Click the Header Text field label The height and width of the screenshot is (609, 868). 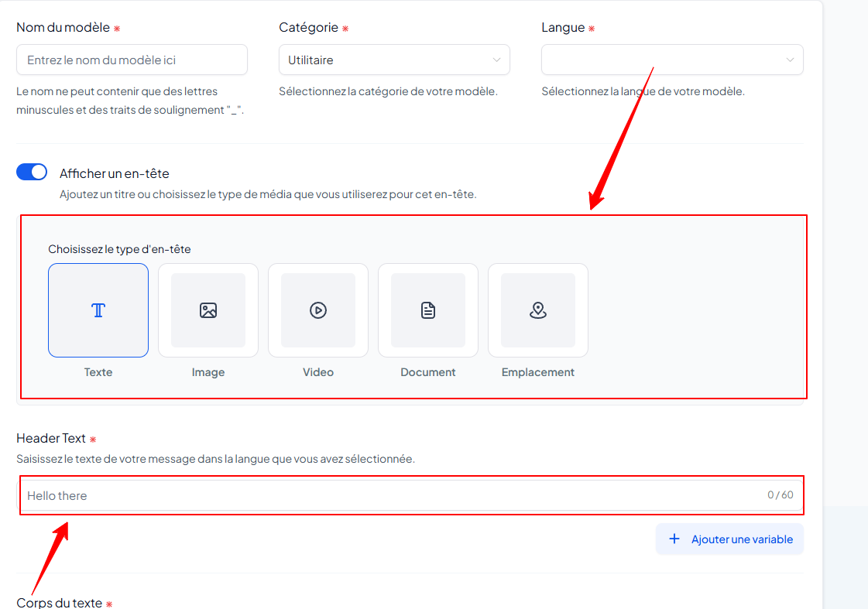[x=51, y=439]
